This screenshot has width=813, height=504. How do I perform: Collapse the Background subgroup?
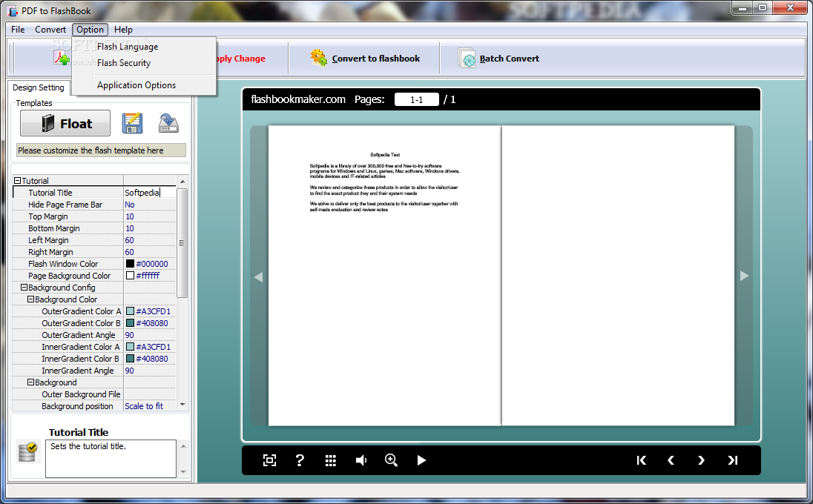pos(30,382)
